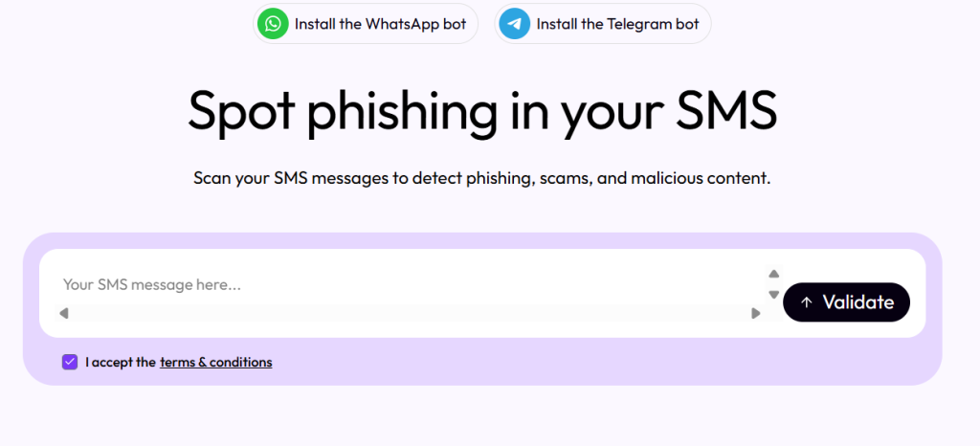
Task: Click the scroll-up arrow in SMS box
Action: pos(774,274)
